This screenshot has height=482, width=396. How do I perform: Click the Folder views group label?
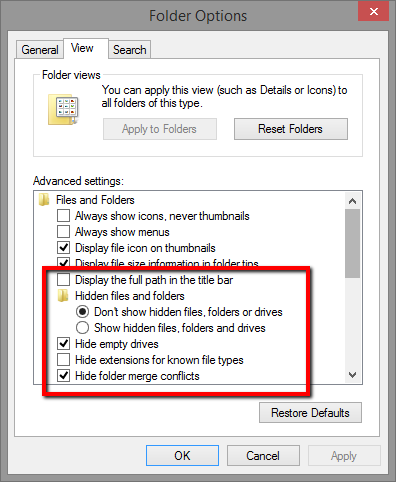coord(71,75)
